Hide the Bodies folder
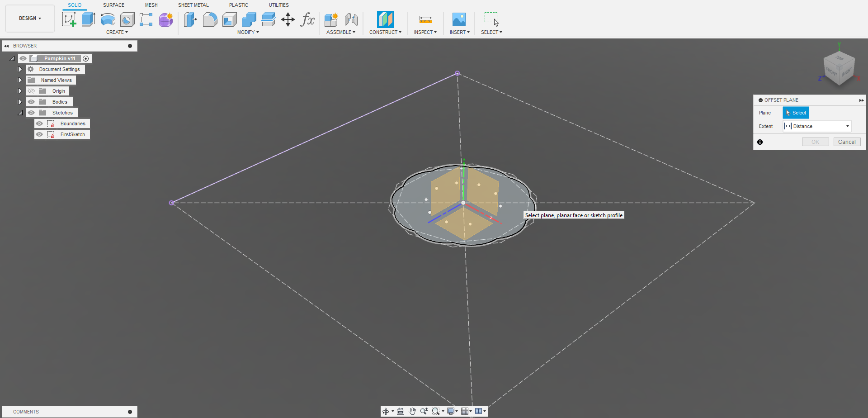Viewport: 868px width, 418px height. pos(31,102)
